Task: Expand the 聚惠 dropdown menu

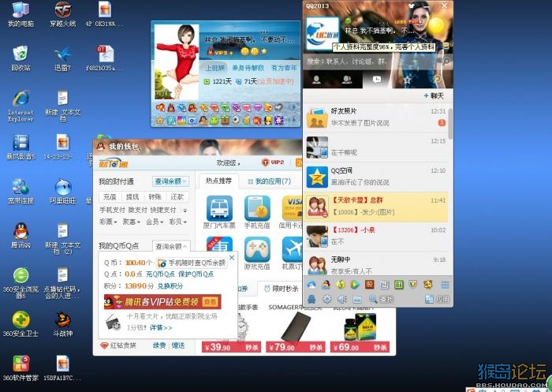Action: (x=132, y=222)
